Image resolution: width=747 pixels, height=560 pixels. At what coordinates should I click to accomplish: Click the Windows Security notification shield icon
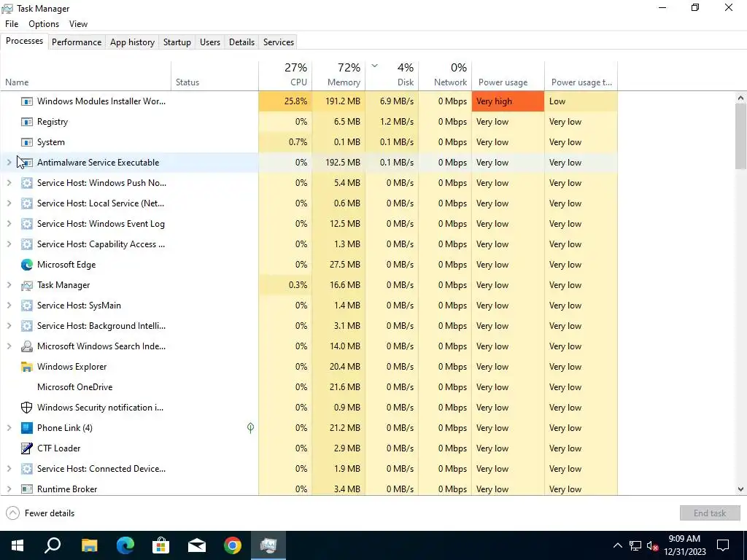pyautogui.click(x=27, y=408)
